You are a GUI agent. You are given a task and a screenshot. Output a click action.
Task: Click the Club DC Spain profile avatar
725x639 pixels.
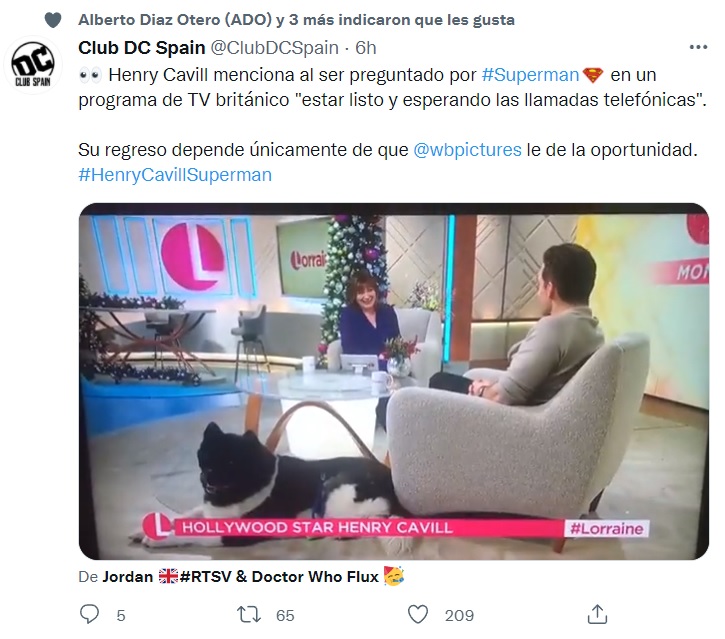[x=32, y=65]
